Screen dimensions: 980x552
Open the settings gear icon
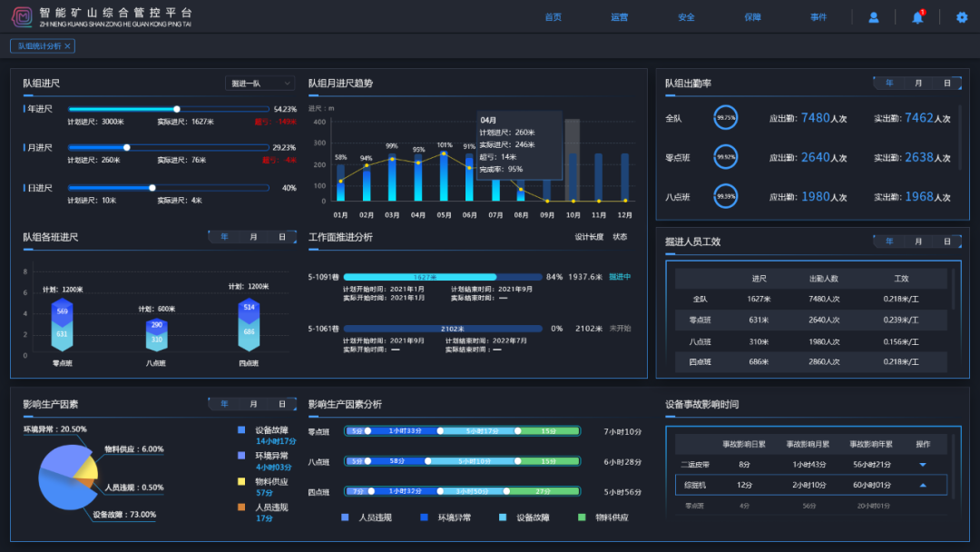pyautogui.click(x=962, y=17)
